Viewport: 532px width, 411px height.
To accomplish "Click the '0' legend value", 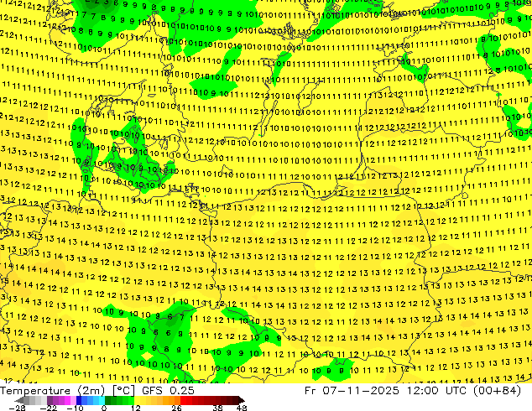I will pos(104,408).
